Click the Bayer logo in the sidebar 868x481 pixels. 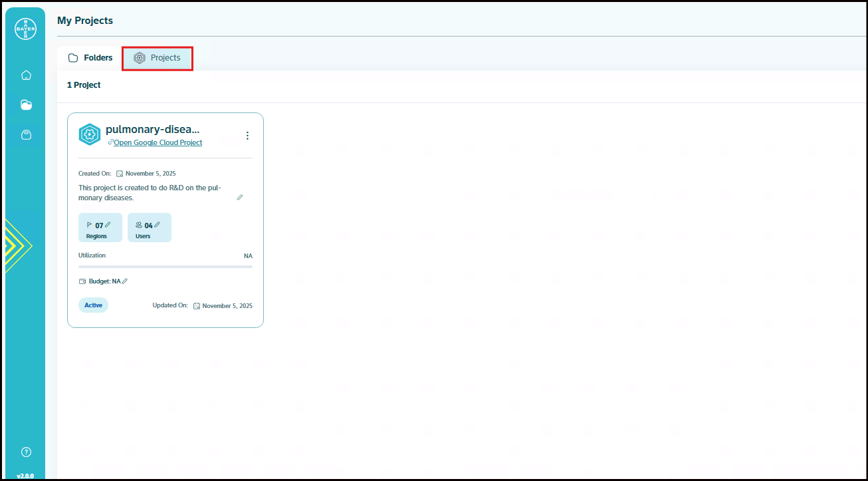coord(26,29)
